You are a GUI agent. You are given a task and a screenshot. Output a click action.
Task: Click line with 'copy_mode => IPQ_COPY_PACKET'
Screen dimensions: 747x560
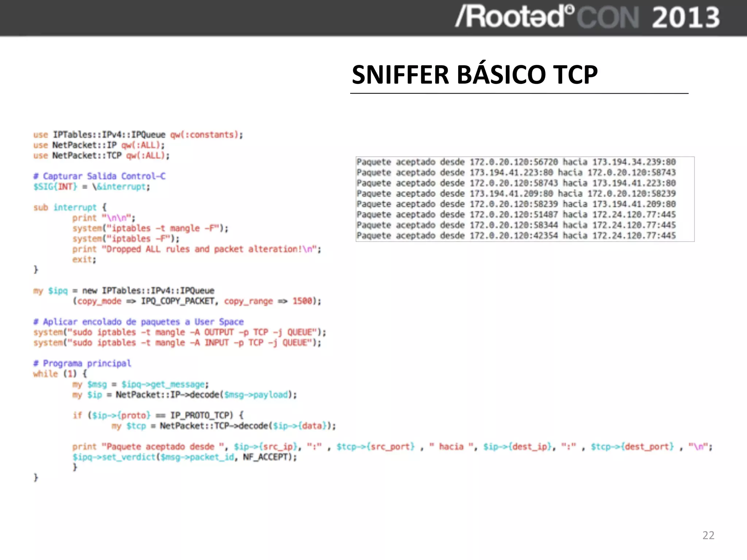(x=197, y=301)
